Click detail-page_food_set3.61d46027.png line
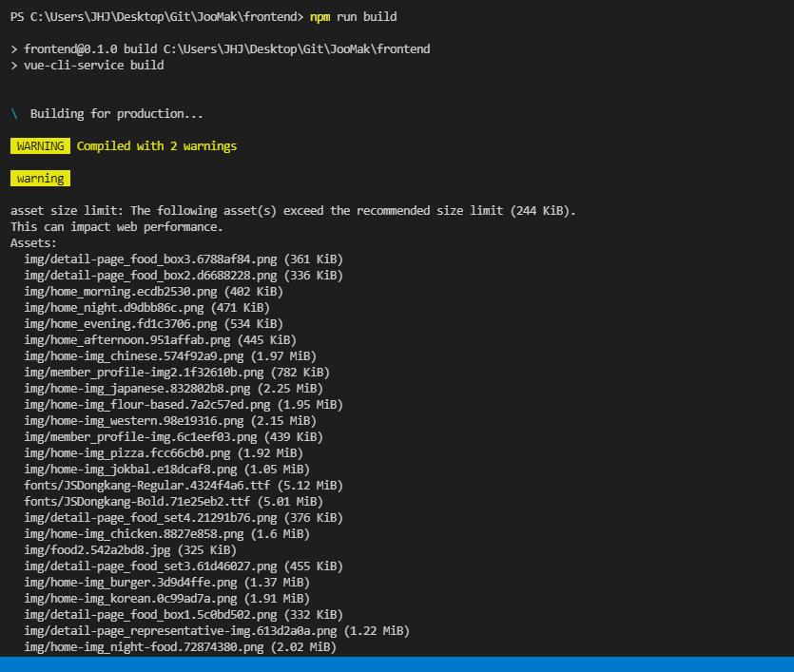Image resolution: width=794 pixels, height=672 pixels. [184, 566]
